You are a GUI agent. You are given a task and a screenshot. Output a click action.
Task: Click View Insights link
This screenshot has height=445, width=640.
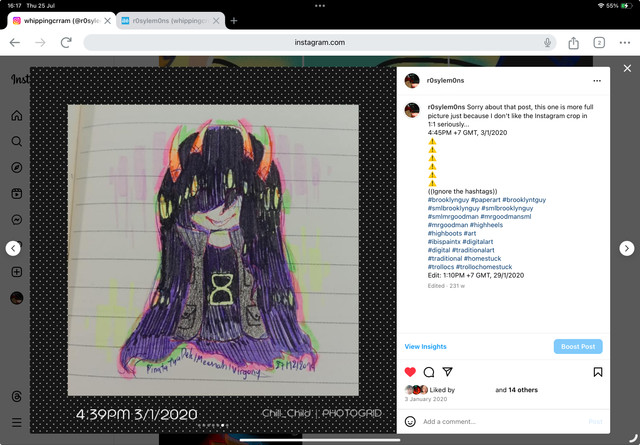pos(425,347)
